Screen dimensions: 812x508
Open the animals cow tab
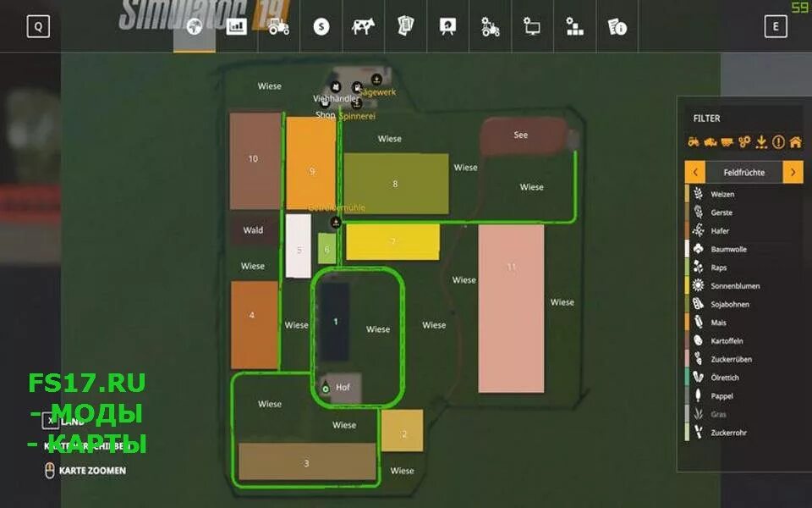(363, 26)
